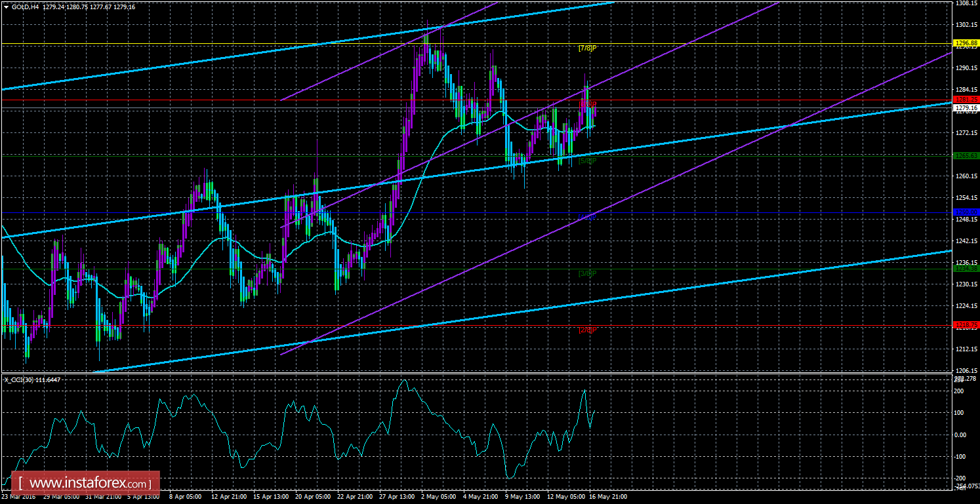
Task: Click the [2/8]P Murrey level label
Action: point(587,330)
